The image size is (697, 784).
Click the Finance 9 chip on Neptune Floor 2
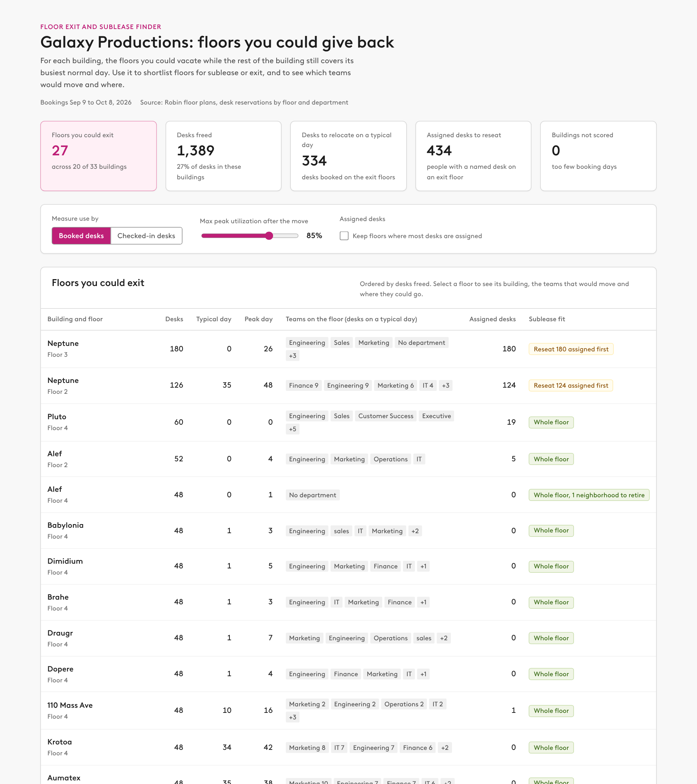tap(303, 385)
